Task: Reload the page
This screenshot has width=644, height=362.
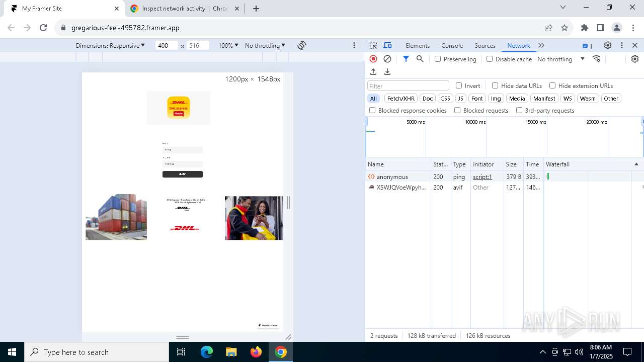Action: [43, 28]
